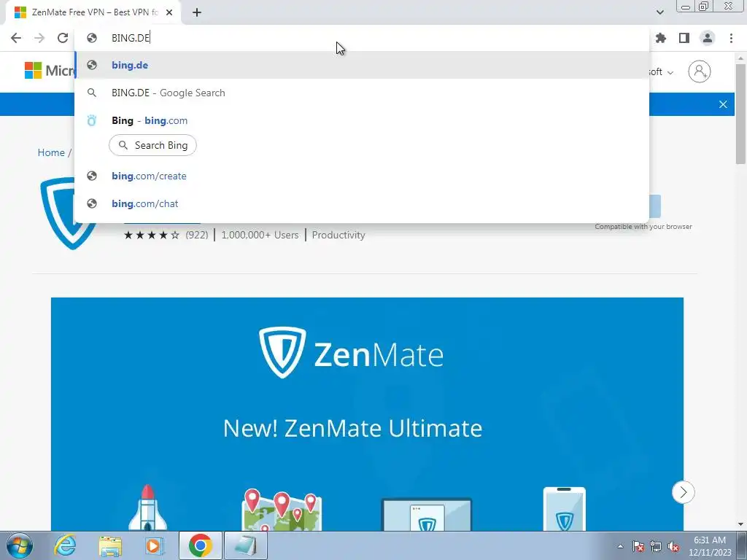Launch Internet Explorer from the taskbar
The height and width of the screenshot is (560, 747).
tap(65, 545)
